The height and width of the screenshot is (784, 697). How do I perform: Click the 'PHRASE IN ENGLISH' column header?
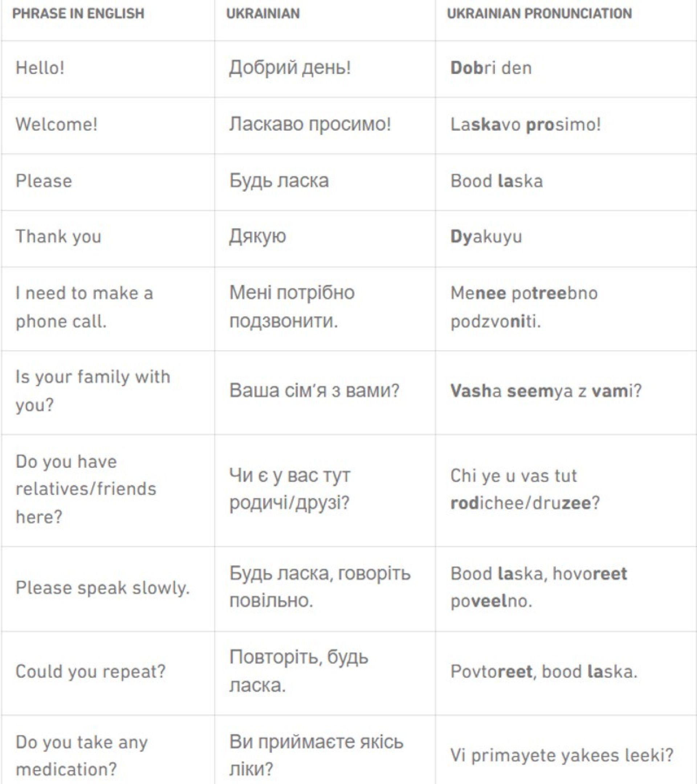coord(78,14)
